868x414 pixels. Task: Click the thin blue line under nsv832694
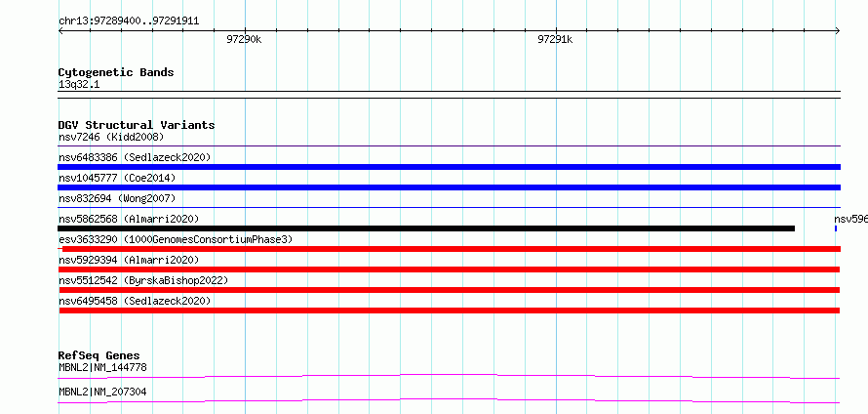tap(449, 208)
